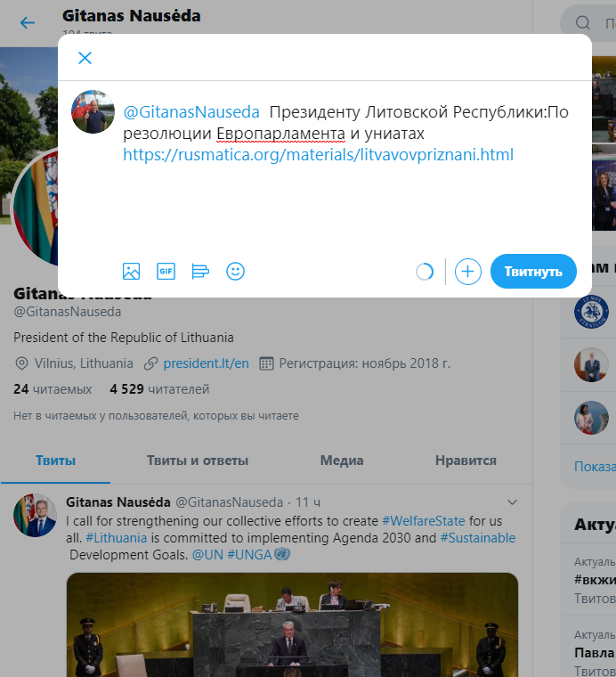616x677 pixels.
Task: Switch to the Медиа tab
Action: [x=342, y=461]
